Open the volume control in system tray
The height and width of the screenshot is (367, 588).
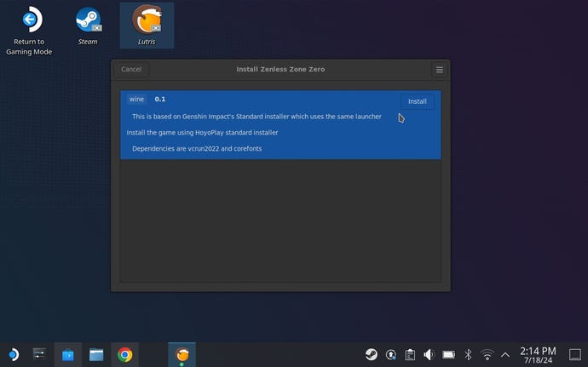(x=429, y=354)
